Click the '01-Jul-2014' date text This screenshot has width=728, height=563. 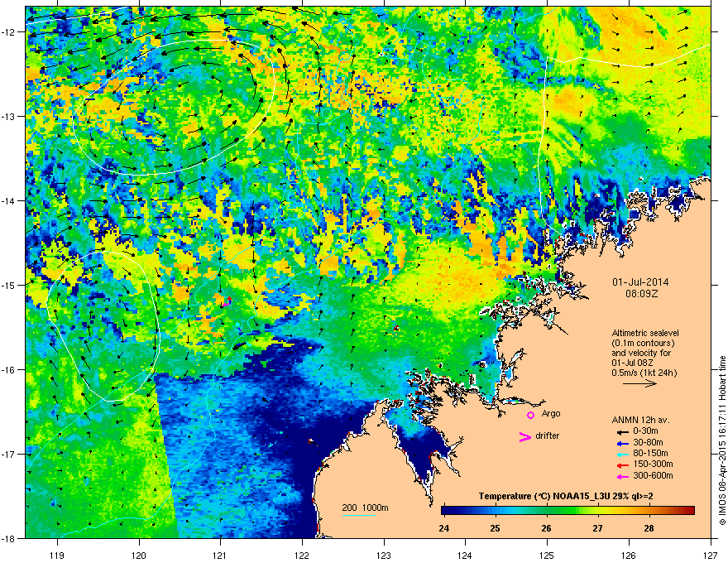coord(640,282)
